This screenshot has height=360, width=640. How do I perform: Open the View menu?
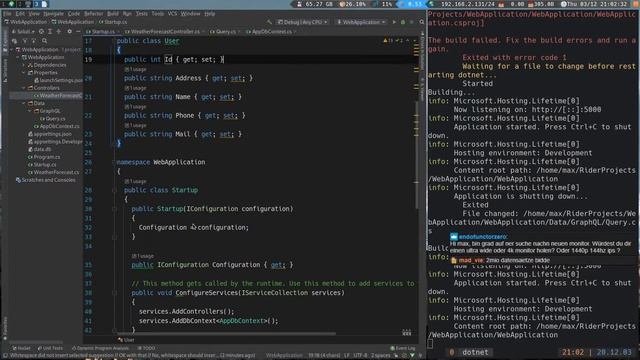point(34,14)
